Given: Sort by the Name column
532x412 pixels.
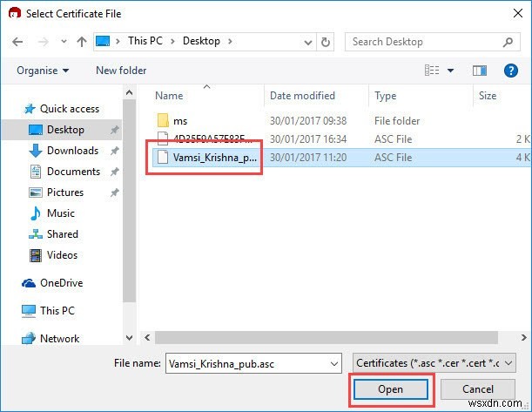Looking at the screenshot, I should [169, 96].
